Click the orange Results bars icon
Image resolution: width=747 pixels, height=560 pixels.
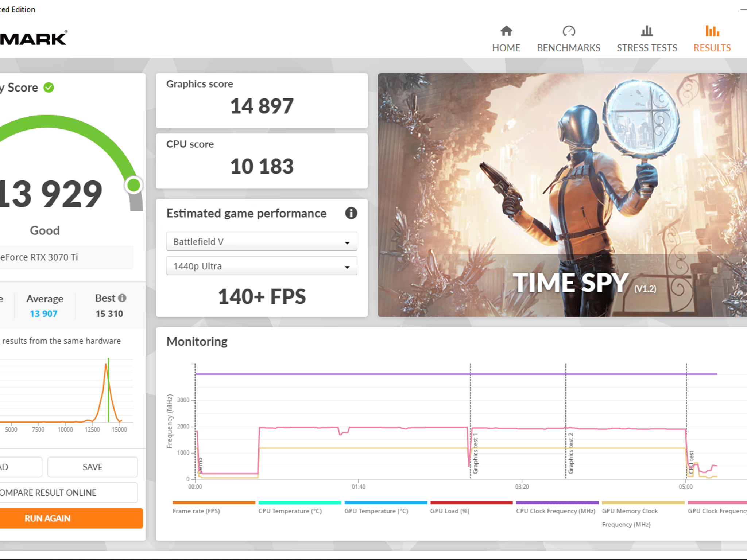pos(712,31)
